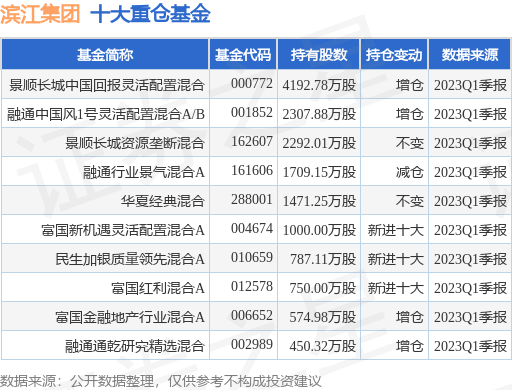Click holdings value 574.98万股
Viewport: 512px width, 390px height.
pyautogui.click(x=323, y=317)
